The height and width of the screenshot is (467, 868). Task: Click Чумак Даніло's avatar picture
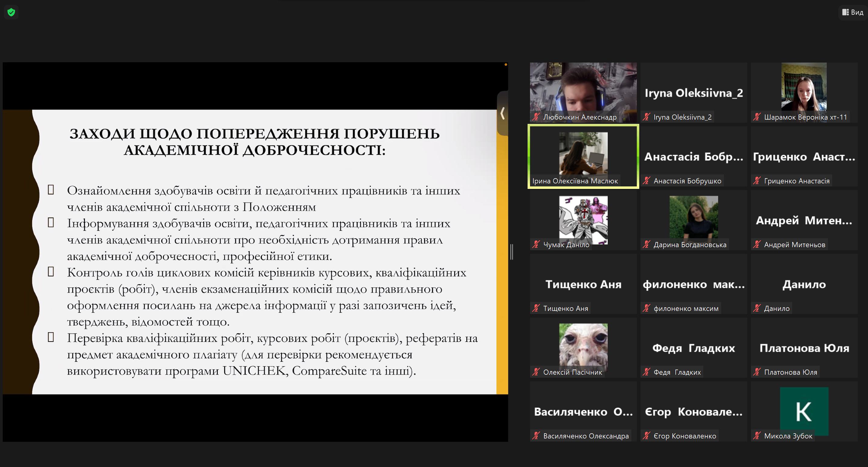[583, 220]
